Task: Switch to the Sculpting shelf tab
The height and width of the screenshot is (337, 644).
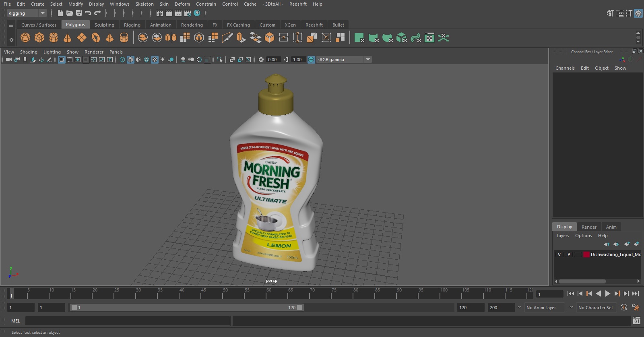Action: click(104, 25)
